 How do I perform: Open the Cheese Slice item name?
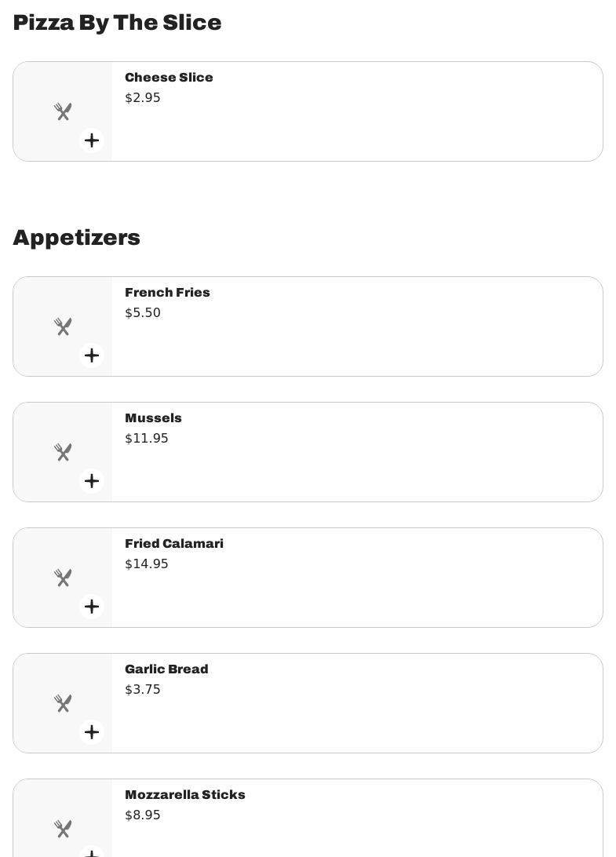point(169,78)
